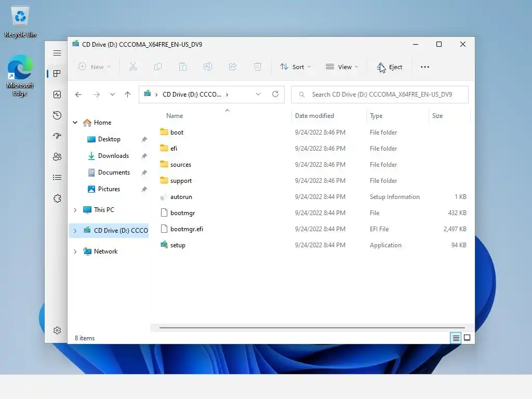Select Recycle Bin desktop icon
532x399 pixels.
tap(20, 22)
